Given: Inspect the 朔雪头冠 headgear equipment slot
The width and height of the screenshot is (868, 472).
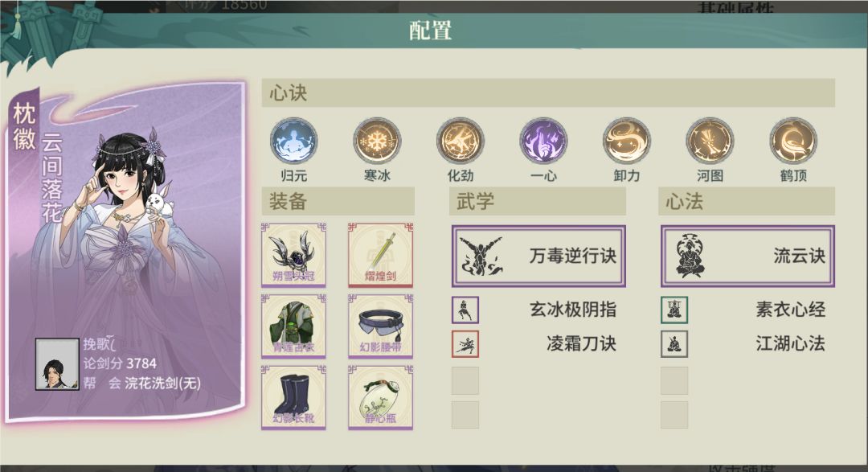Looking at the screenshot, I should tap(293, 255).
